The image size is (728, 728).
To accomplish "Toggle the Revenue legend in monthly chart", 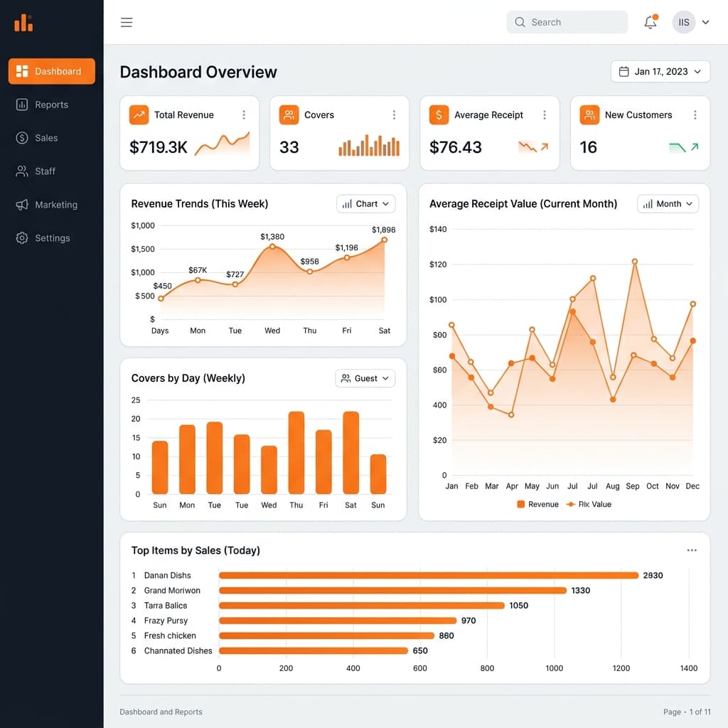I will [537, 504].
